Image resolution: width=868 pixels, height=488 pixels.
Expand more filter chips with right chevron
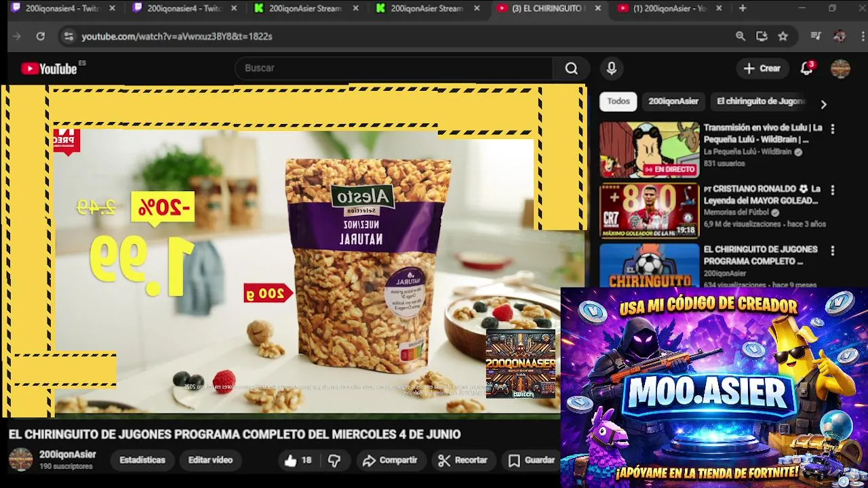pyautogui.click(x=823, y=104)
